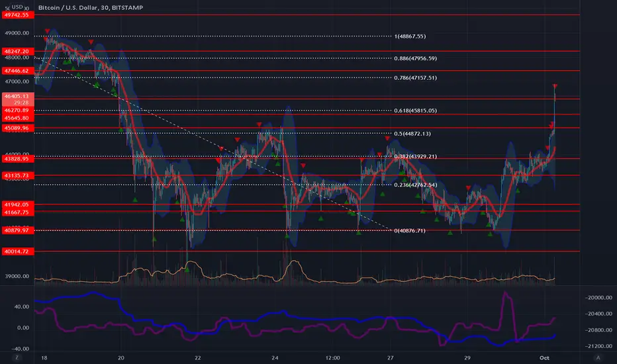This screenshot has height=364, width=617.
Task: Click date 20 on the time axis
Action: (x=120, y=357)
